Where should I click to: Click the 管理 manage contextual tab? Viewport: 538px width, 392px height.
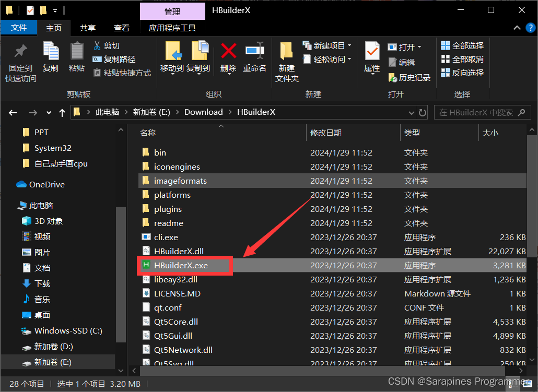(172, 11)
